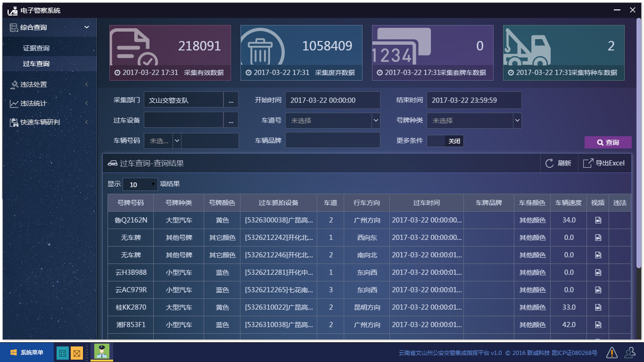Select 证据查询 in the sidebar

[x=36, y=48]
